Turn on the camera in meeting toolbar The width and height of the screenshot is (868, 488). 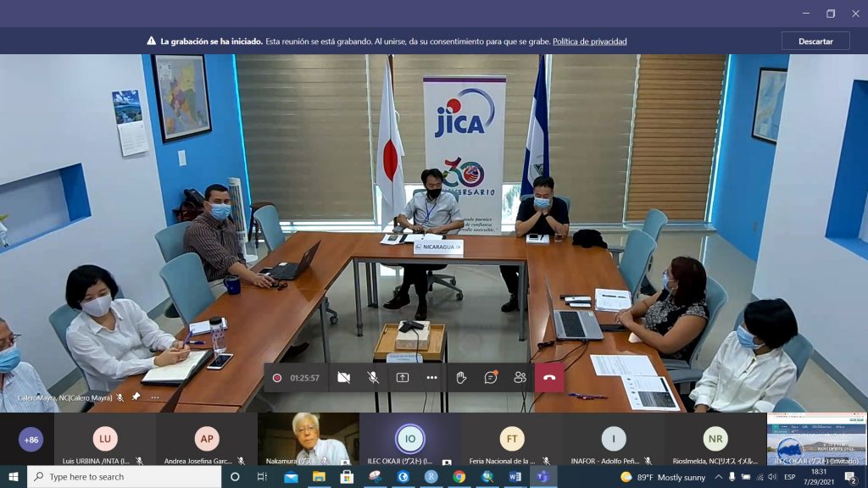pyautogui.click(x=343, y=378)
